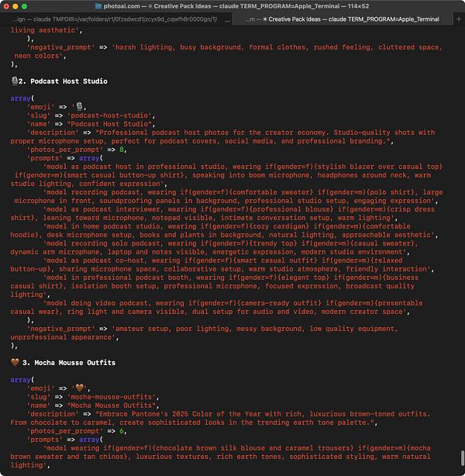This screenshot has width=465, height=476.
Task: Click the text 'model recording podcast, wearing'
Action: pyautogui.click(x=111, y=192)
